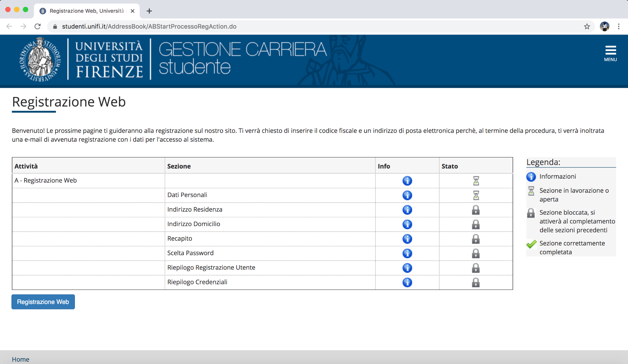Click the Recapito section text

180,239
